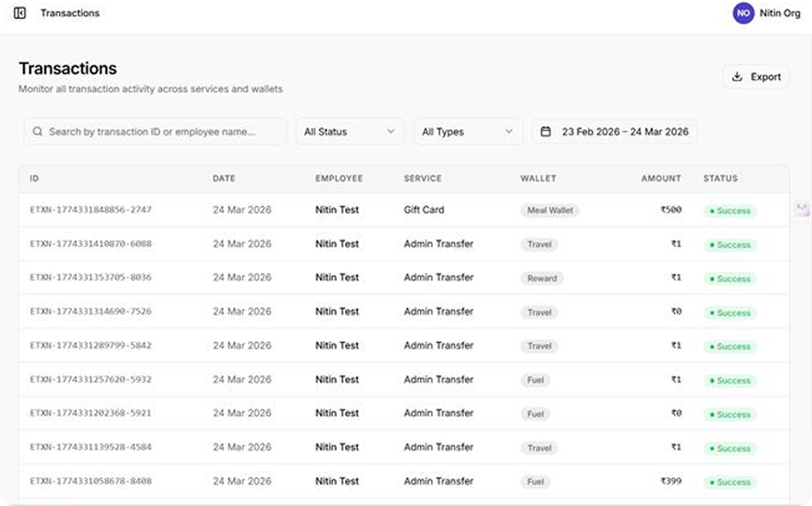
Task: Click the Gift Card service cell
Action: [424, 210]
